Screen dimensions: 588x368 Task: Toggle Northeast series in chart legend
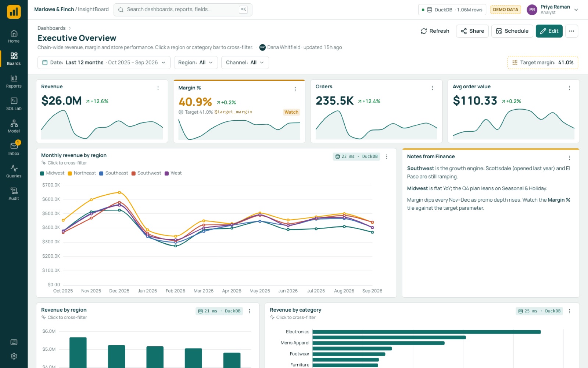82,173
